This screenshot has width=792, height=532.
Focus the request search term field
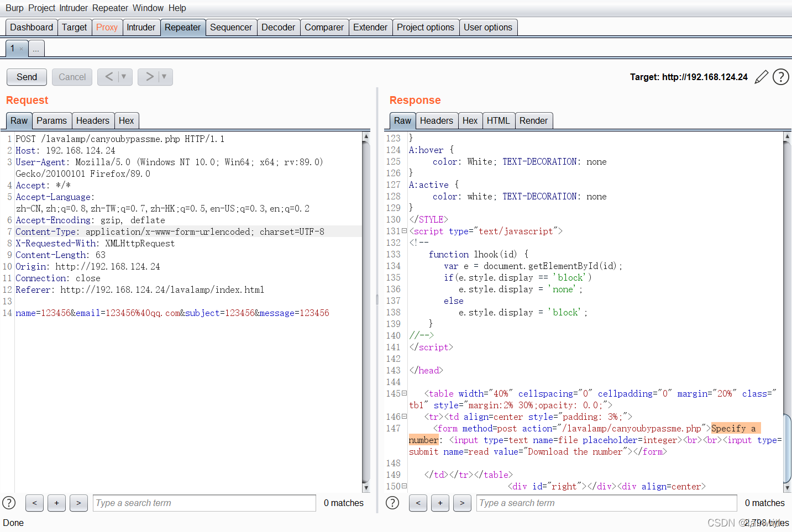pos(204,503)
